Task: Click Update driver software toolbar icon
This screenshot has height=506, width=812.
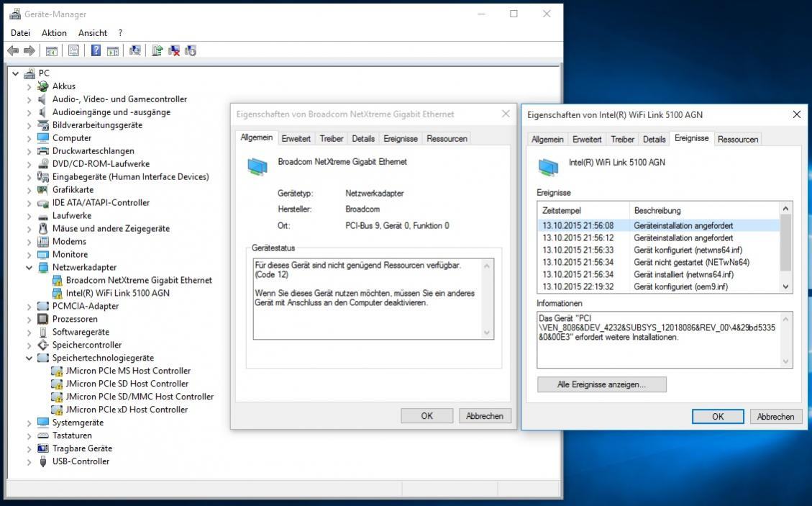Action: 158,50
